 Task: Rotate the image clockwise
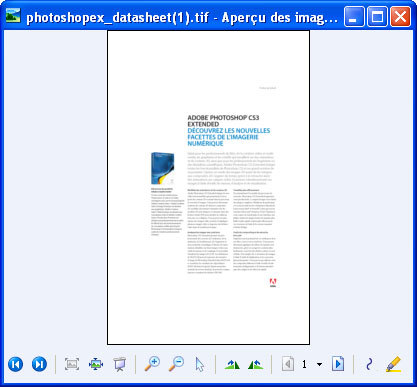pyautogui.click(x=232, y=364)
